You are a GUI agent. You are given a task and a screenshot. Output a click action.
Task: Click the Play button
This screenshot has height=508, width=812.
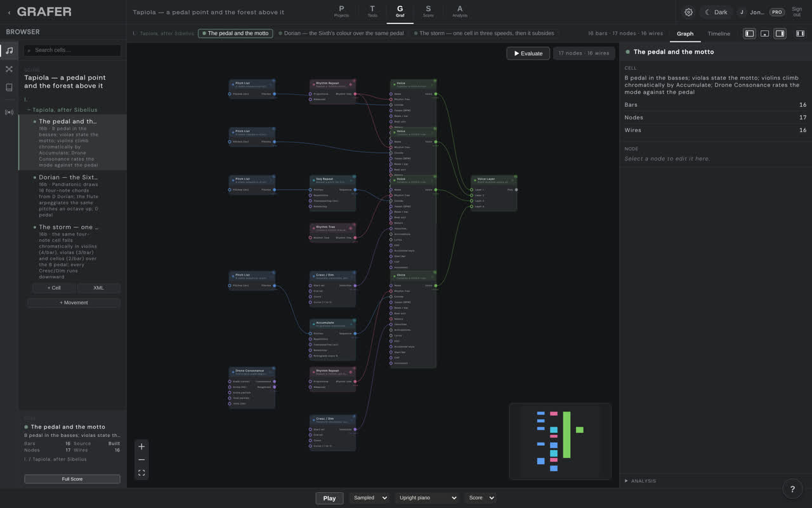329,498
